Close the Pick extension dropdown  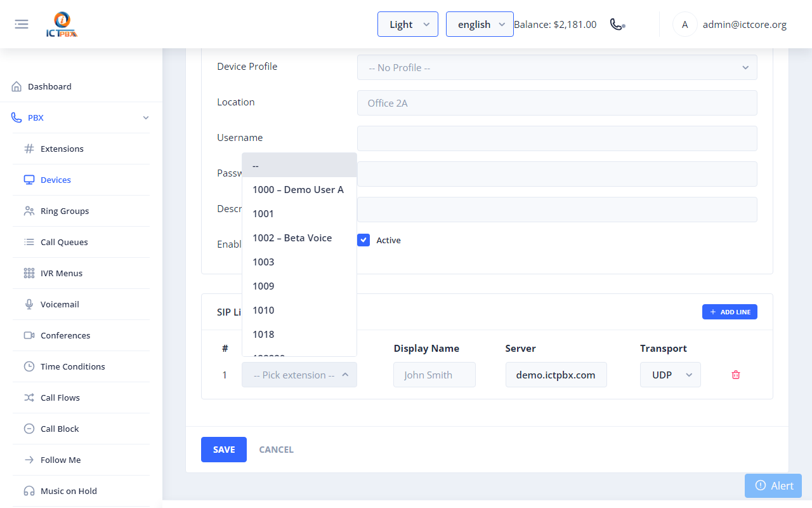(299, 375)
